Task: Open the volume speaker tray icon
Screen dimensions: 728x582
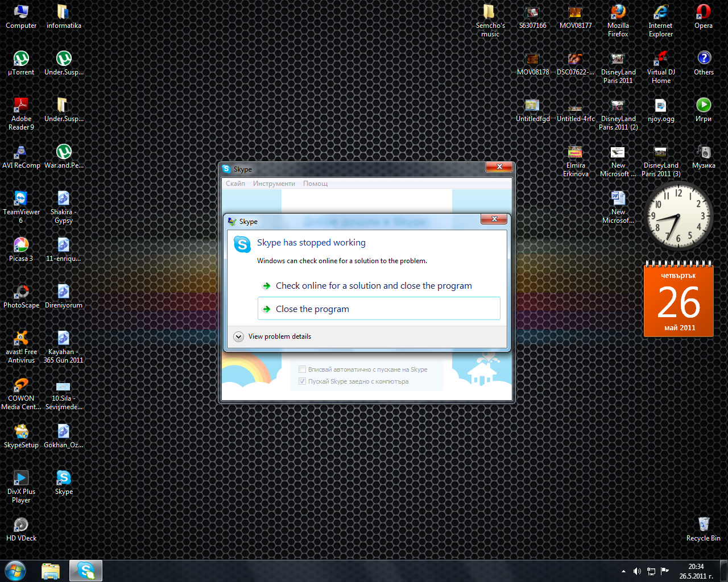Action: [637, 571]
